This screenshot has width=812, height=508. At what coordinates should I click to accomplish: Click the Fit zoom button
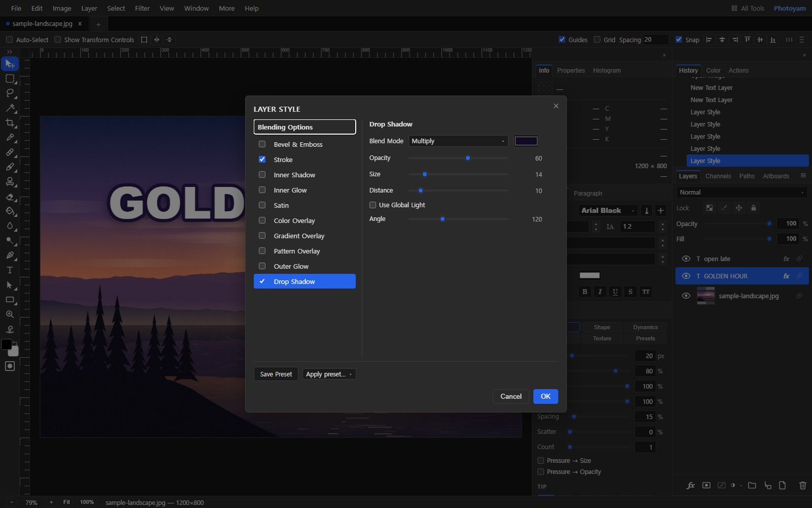click(66, 502)
